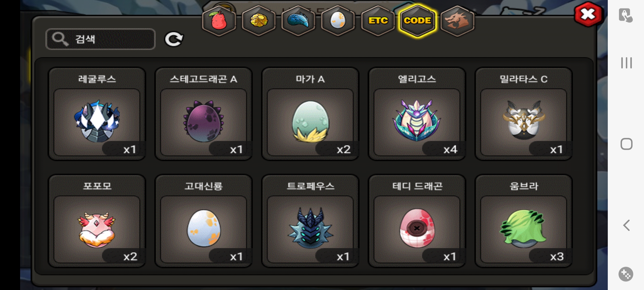Switch to the ETC tab
This screenshot has width=644, height=290.
tap(378, 21)
